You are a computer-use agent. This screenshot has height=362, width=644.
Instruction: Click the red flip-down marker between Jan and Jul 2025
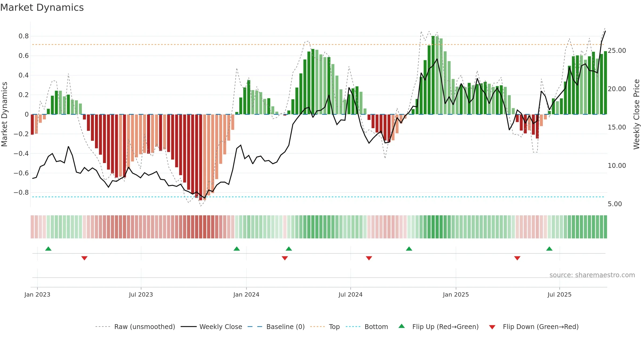(x=517, y=258)
